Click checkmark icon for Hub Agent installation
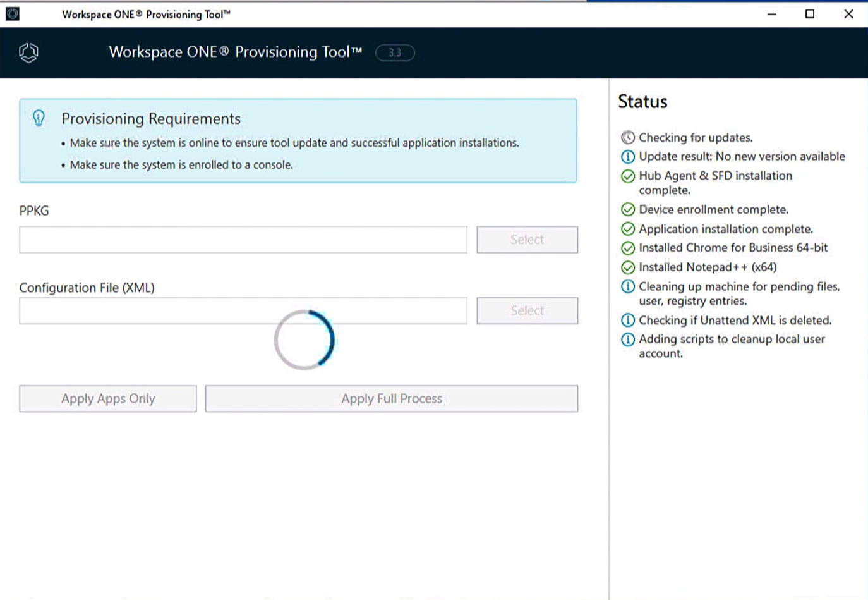868x600 pixels. tap(627, 176)
